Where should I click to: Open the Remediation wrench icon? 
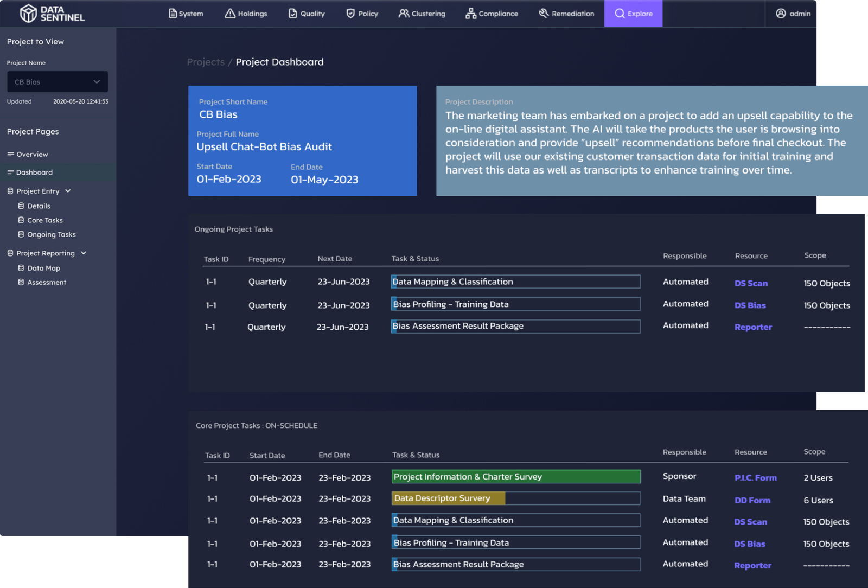tap(543, 13)
